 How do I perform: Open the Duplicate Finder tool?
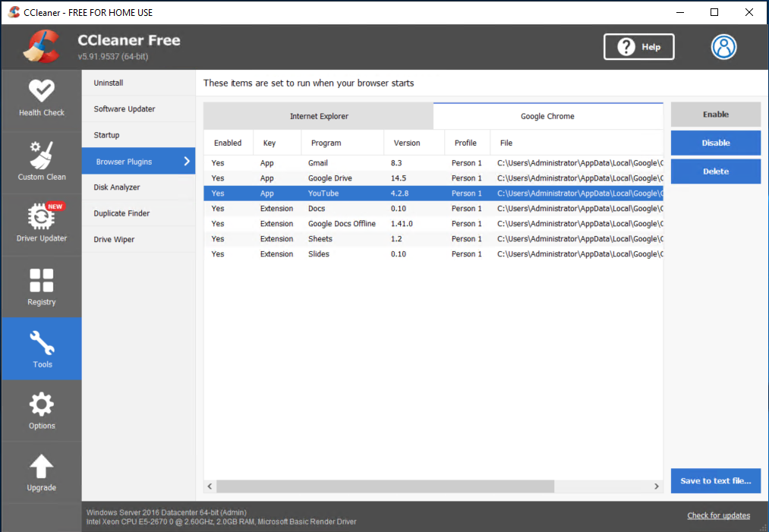[138, 213]
